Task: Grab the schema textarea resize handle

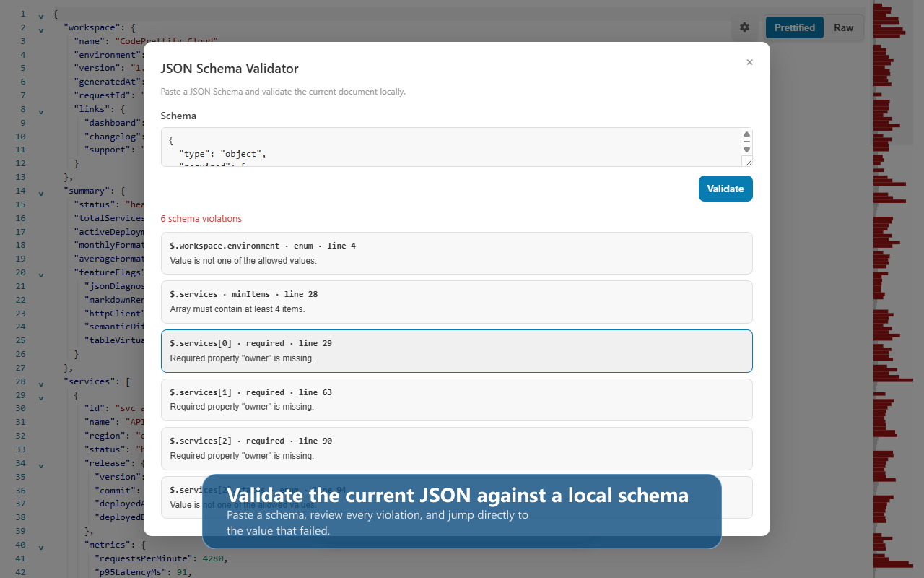Action: pos(746,161)
